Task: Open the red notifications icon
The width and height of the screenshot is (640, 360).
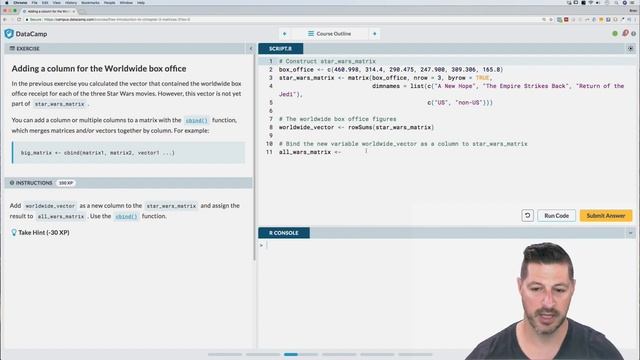Action: (x=625, y=33)
